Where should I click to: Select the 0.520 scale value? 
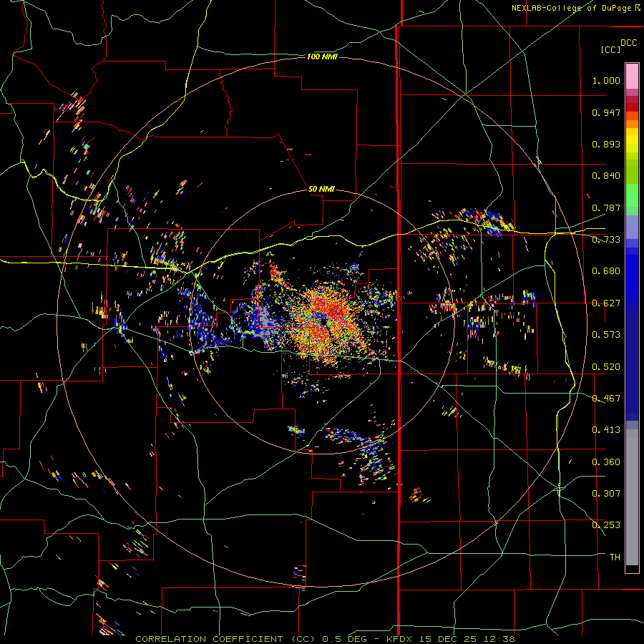click(606, 367)
